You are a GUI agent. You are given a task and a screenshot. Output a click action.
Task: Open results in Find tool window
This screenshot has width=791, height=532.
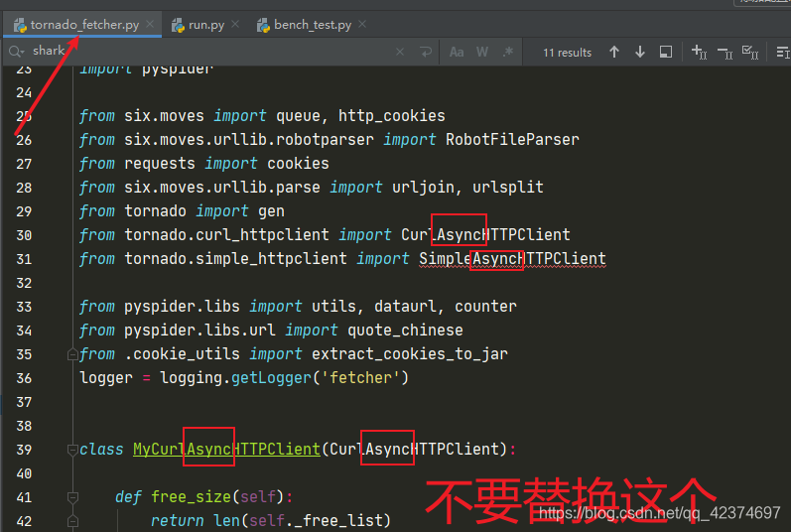666,52
